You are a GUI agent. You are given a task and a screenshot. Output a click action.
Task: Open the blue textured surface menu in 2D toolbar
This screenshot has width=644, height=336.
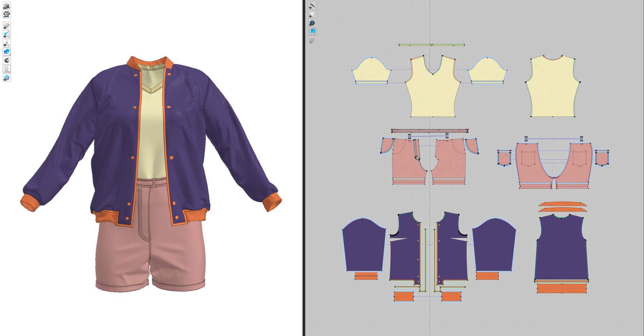pos(312,32)
